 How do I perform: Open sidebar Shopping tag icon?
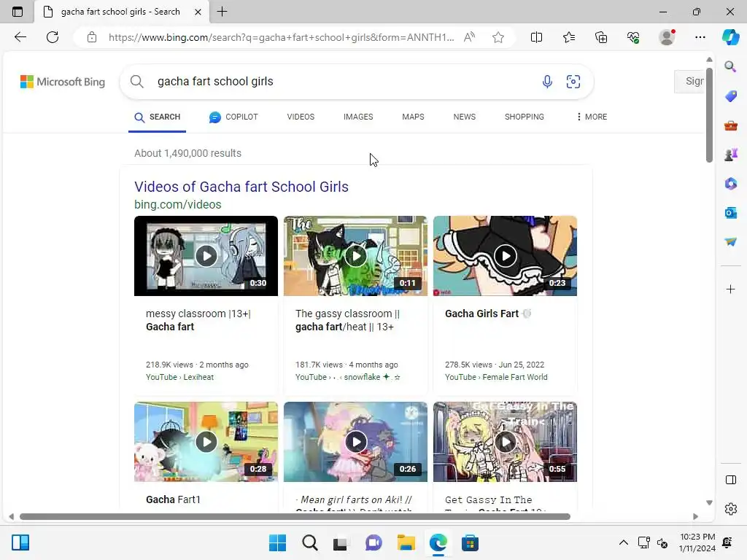point(730,96)
